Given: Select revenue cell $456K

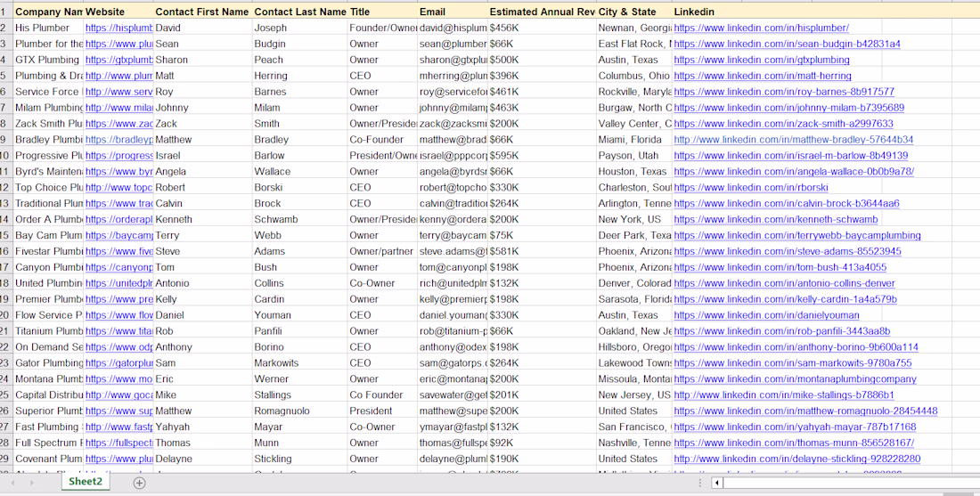Looking at the screenshot, I should click(x=542, y=28).
